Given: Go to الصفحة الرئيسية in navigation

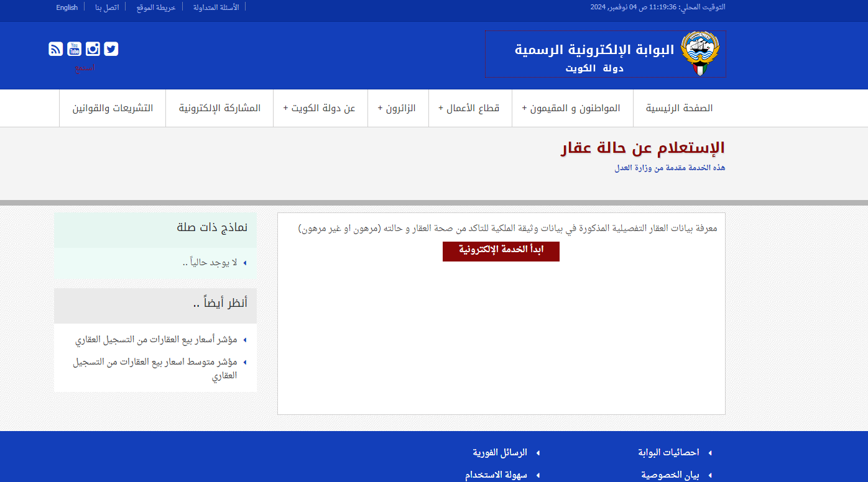Looking at the screenshot, I should pyautogui.click(x=679, y=108).
